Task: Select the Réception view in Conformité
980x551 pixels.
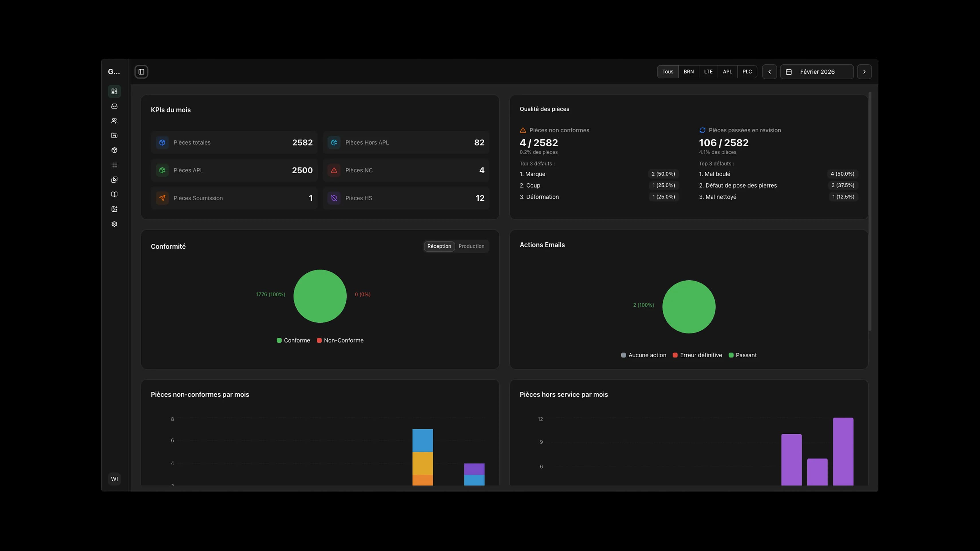Action: click(x=439, y=246)
